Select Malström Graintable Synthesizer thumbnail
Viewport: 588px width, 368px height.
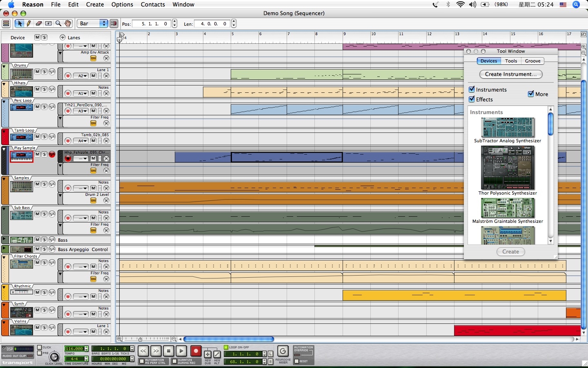pos(508,208)
